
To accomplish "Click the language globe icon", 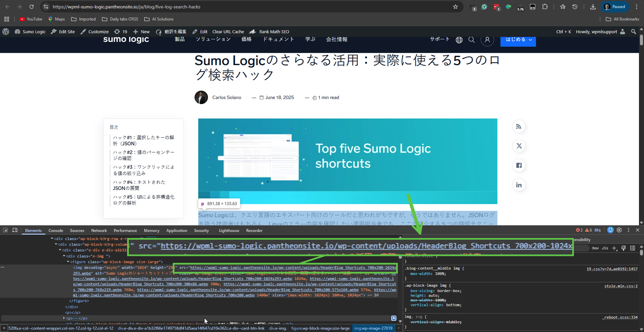I will pyautogui.click(x=459, y=40).
